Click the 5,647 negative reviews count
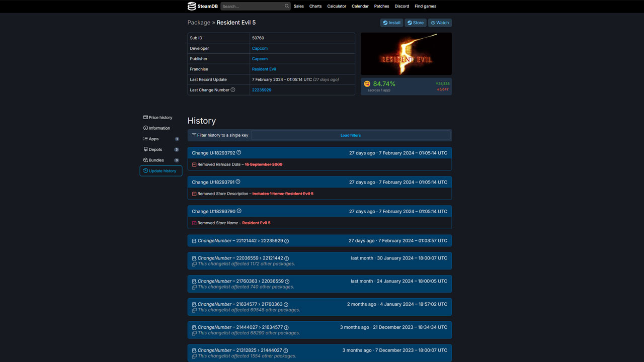Viewport: 644px width, 362px height. [443, 89]
